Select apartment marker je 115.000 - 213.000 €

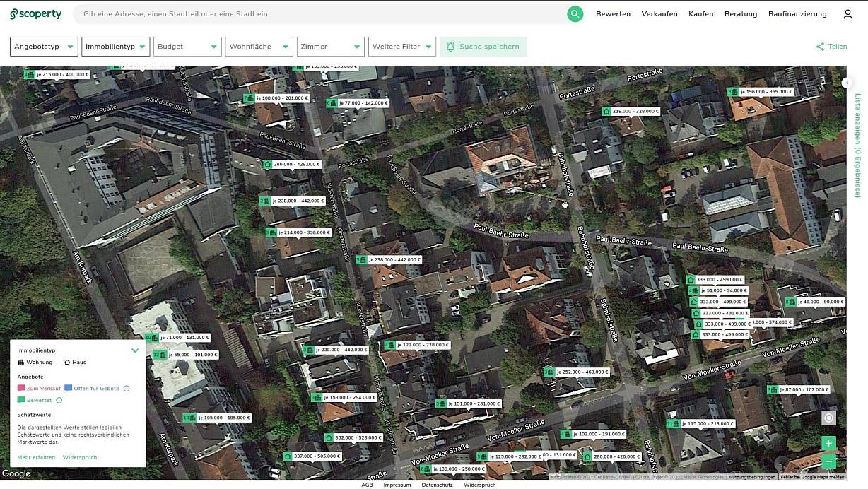700,423
